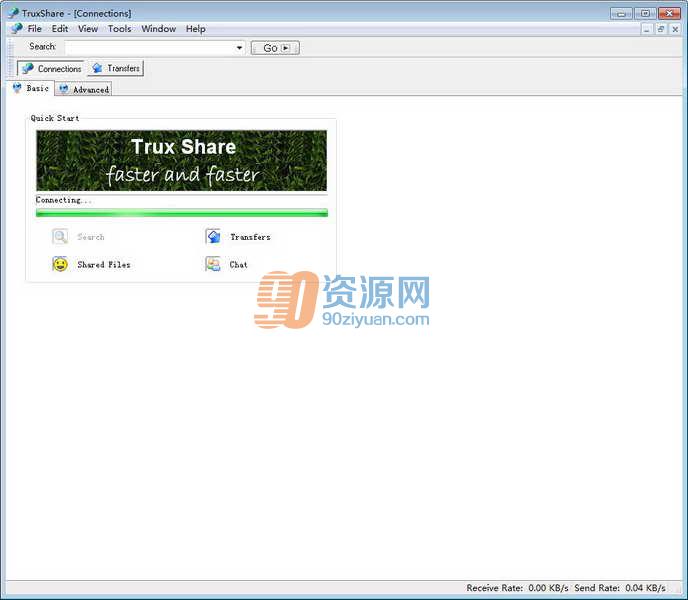Select the Advanced tab
Viewport: 688px width, 600px height.
[x=83, y=89]
